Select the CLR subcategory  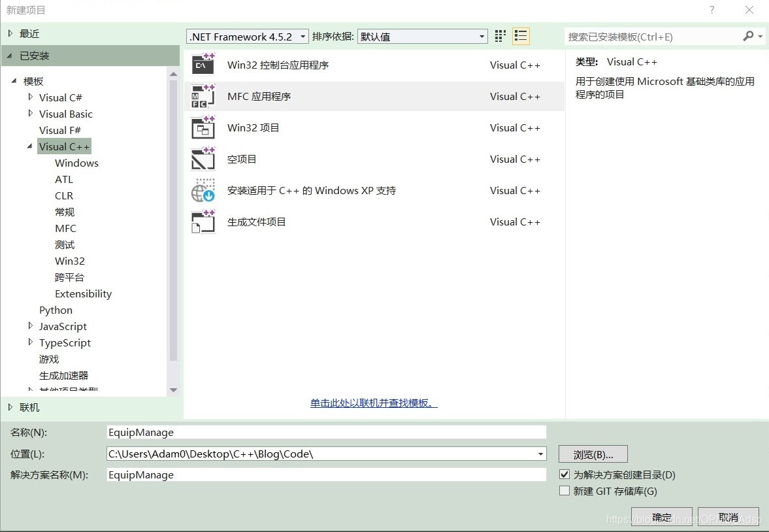pyautogui.click(x=64, y=195)
